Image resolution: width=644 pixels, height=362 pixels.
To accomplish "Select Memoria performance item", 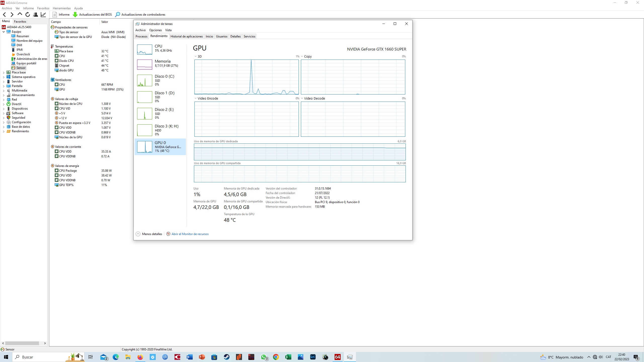I will [160, 64].
